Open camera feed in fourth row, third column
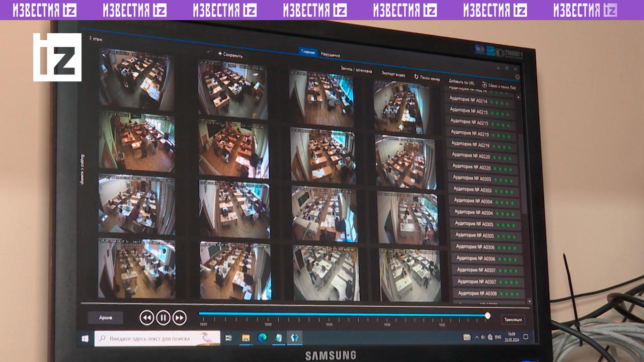Screen dimensions: 644x362 (x=326, y=273)
